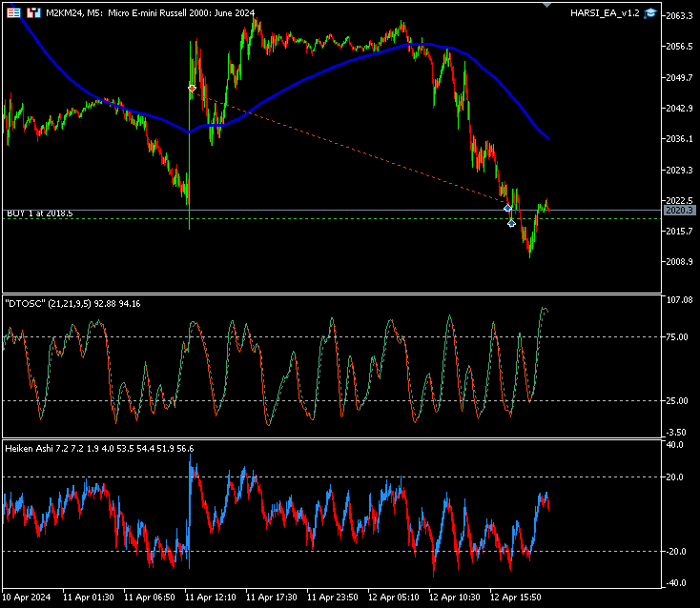700x608 pixels.
Task: Click price scale value 2056.5
Action: pyautogui.click(x=679, y=47)
